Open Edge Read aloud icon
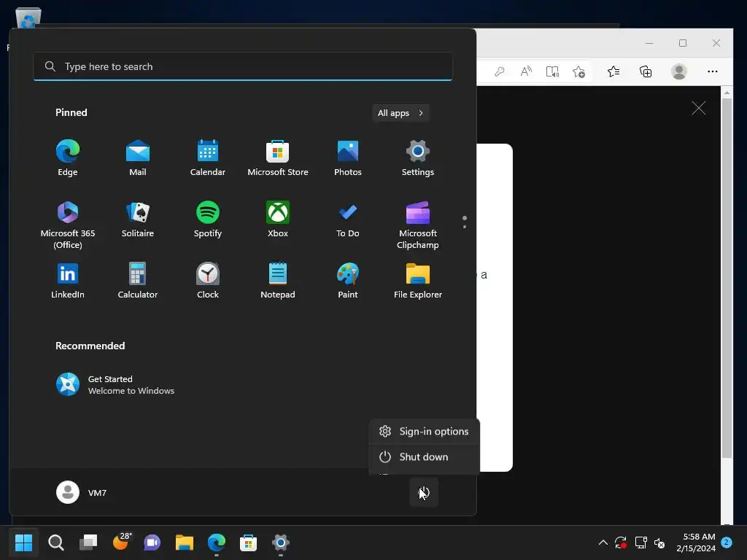Screen dimensions: 747x560 click(526, 71)
